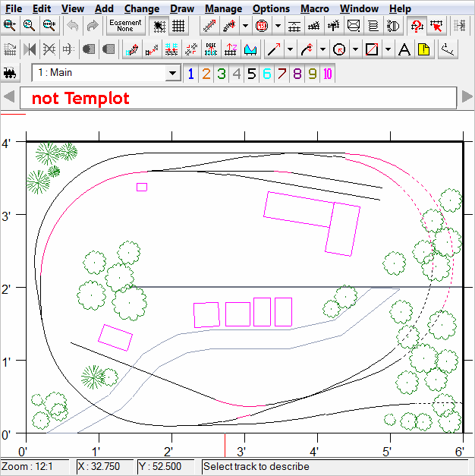Open the profile tool with blue graph
The image size is (475, 476).
point(250,49)
